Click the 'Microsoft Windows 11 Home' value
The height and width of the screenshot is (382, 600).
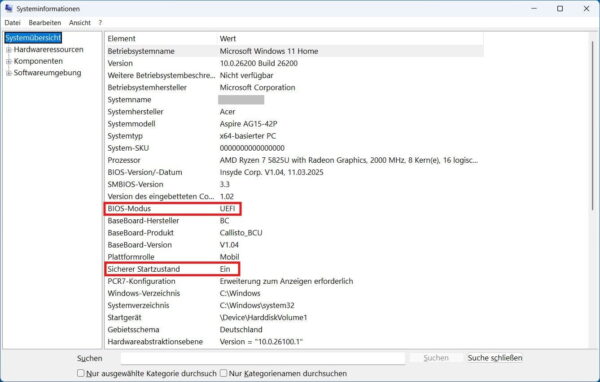coord(269,51)
